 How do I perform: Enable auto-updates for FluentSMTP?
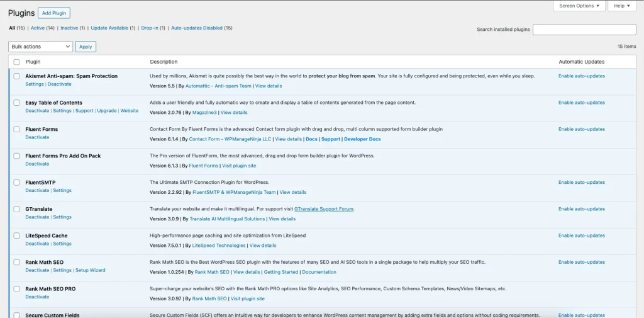click(582, 182)
